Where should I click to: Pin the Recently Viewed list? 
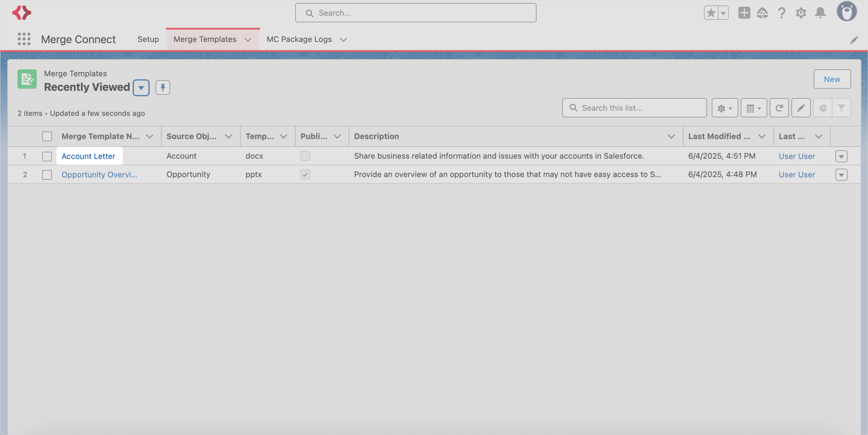[163, 87]
